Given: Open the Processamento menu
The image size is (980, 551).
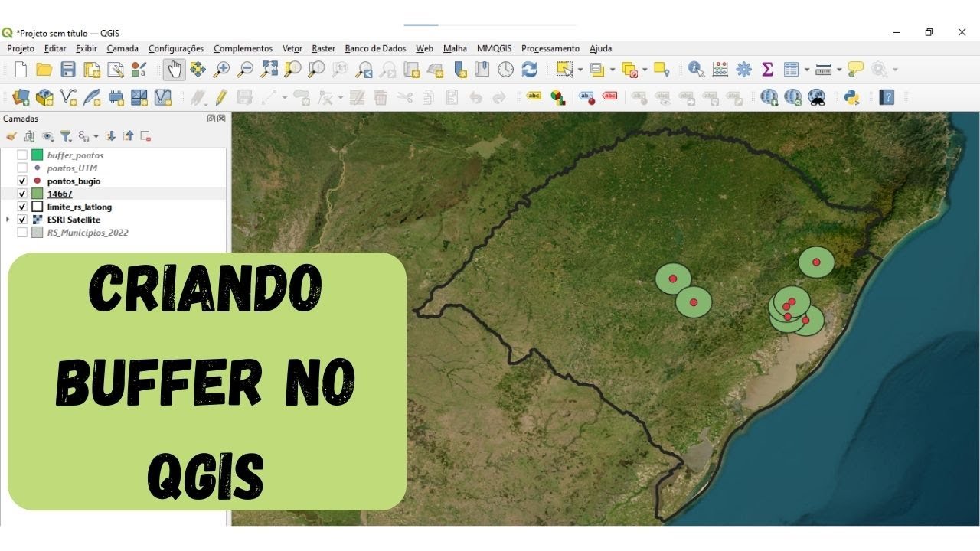Looking at the screenshot, I should pos(550,48).
